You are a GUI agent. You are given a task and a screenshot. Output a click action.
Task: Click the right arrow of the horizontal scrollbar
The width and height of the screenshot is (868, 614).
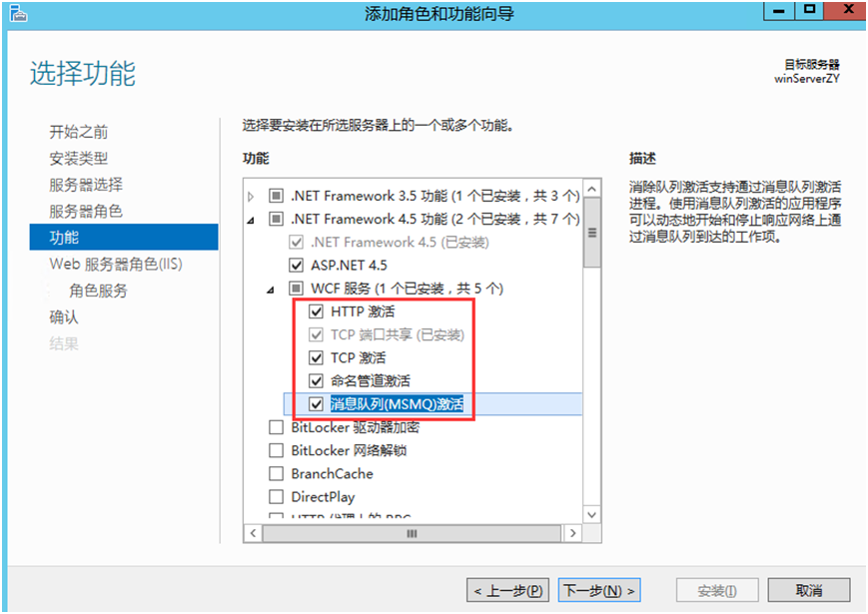(573, 533)
